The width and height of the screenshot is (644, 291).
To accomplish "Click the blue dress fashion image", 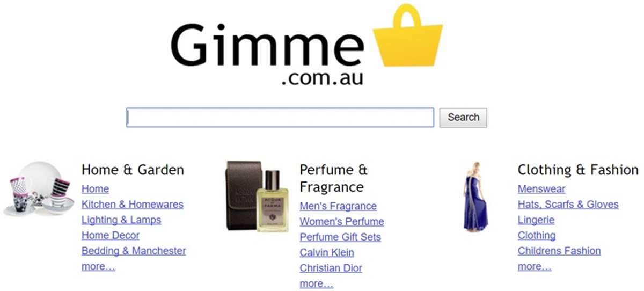I will coord(475,197).
